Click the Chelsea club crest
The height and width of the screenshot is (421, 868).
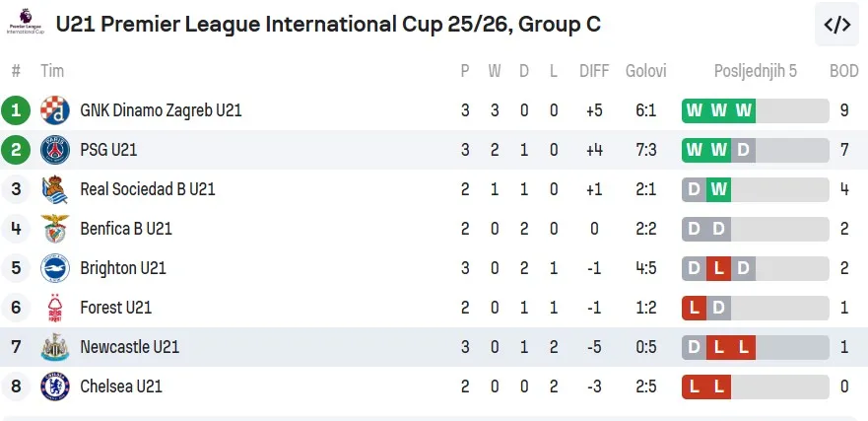(x=55, y=386)
